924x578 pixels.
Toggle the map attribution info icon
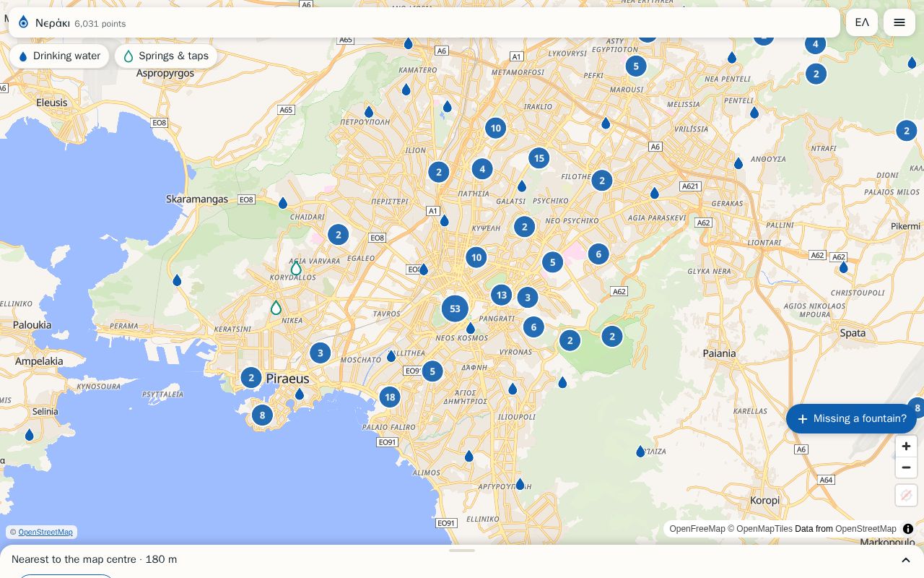click(x=908, y=529)
